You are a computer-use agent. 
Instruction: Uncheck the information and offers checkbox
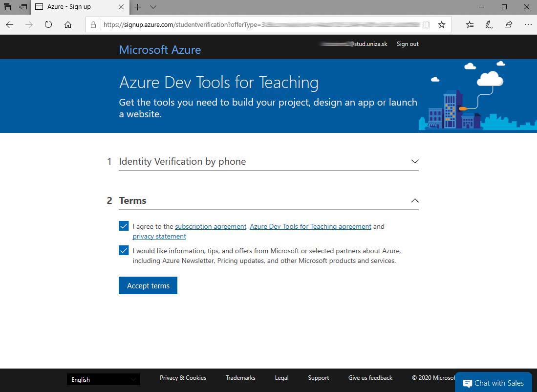[x=124, y=250]
